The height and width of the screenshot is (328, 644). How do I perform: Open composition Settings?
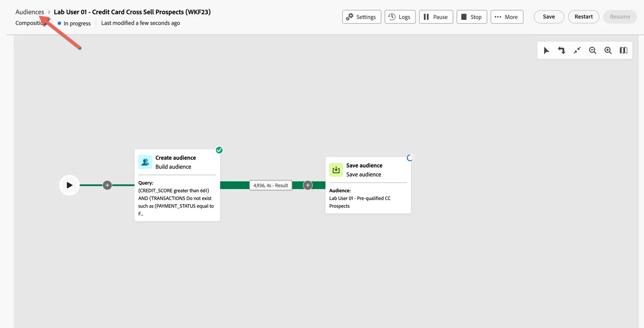(x=361, y=17)
